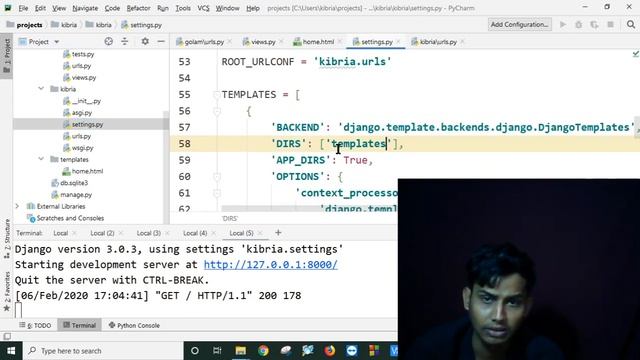
Task: Click the locate/scroll from source icon
Action: point(108,41)
